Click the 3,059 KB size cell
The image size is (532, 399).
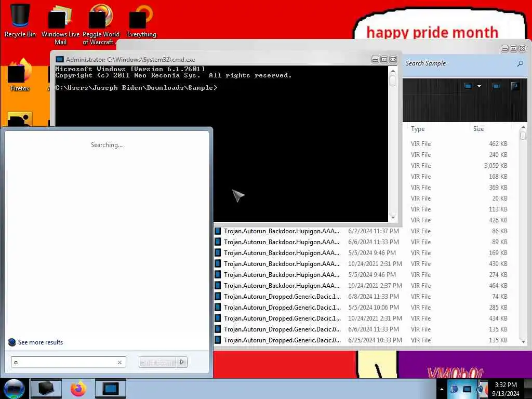(x=495, y=166)
